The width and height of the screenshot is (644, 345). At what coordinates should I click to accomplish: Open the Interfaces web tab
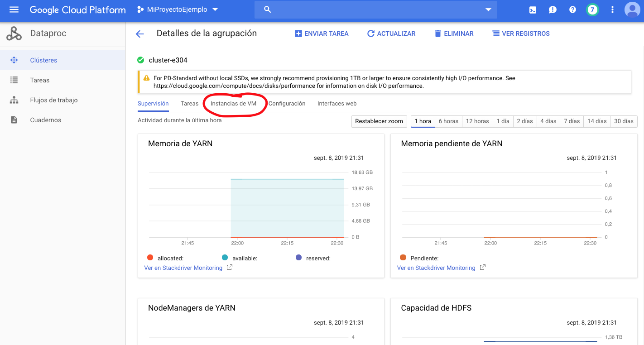[x=337, y=103]
